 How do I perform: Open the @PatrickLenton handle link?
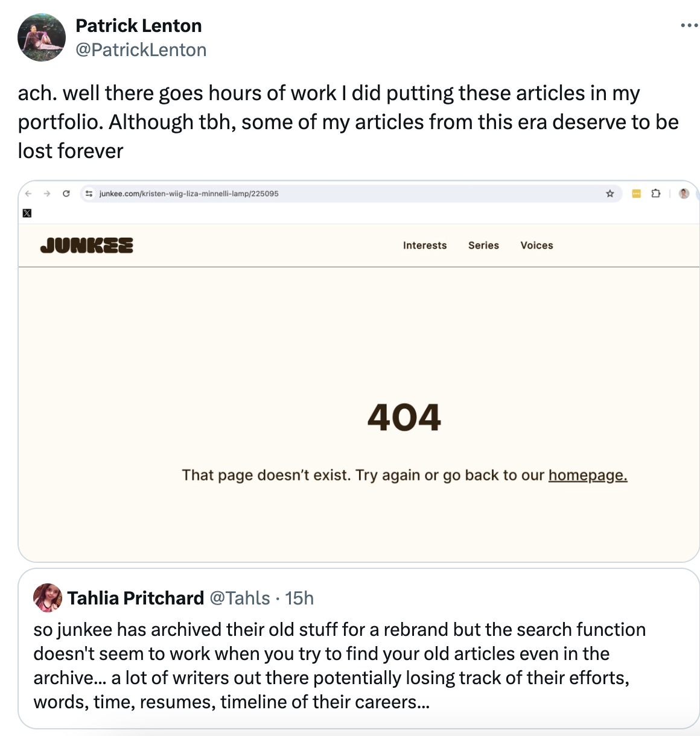point(141,49)
